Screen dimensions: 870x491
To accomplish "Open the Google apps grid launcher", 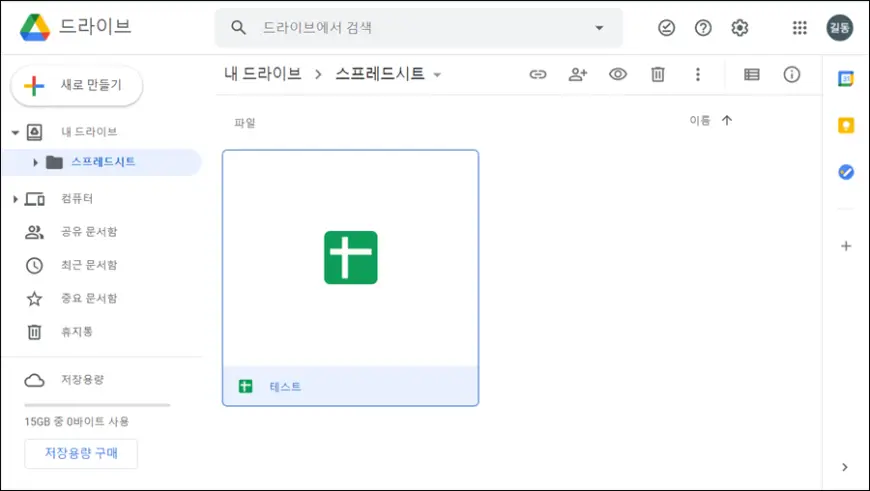I will tap(799, 28).
